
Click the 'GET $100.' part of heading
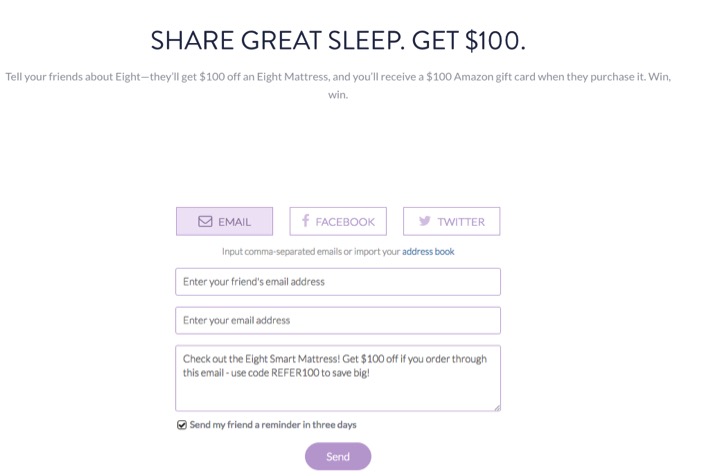click(468, 40)
